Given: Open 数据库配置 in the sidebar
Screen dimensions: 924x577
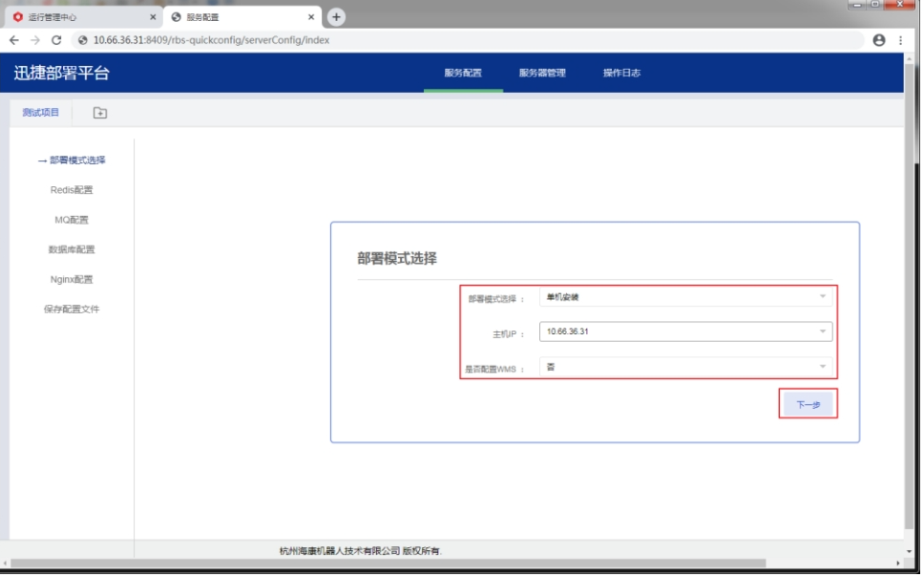Looking at the screenshot, I should pyautogui.click(x=72, y=249).
